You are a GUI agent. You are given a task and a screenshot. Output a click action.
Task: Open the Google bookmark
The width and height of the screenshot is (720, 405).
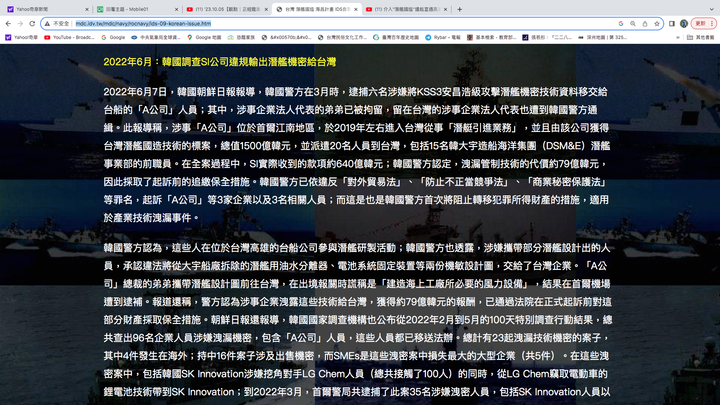[x=113, y=37]
